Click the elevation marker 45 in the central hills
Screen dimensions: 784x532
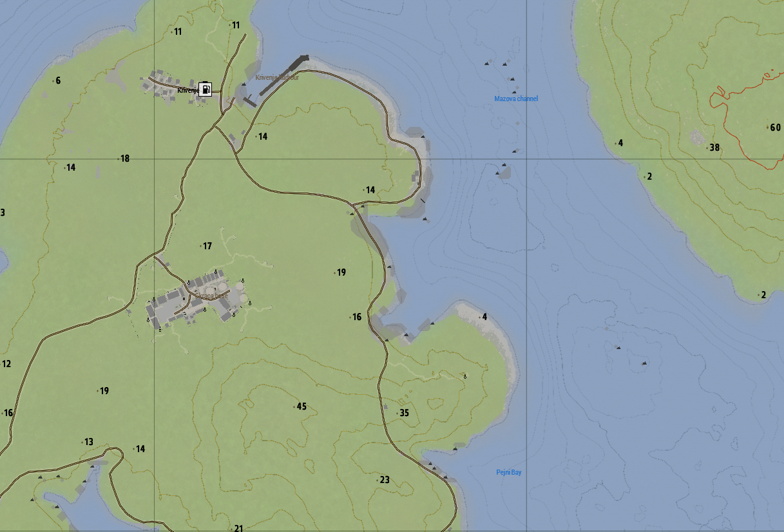coord(301,405)
